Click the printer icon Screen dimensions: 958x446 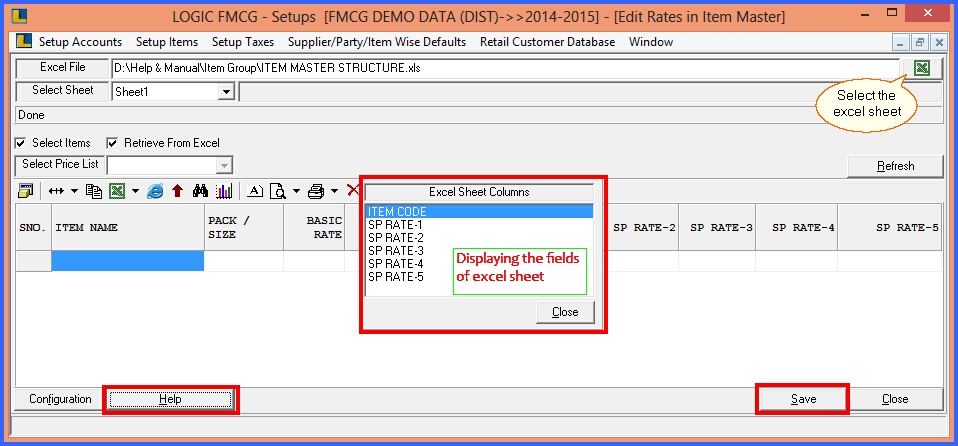point(316,191)
